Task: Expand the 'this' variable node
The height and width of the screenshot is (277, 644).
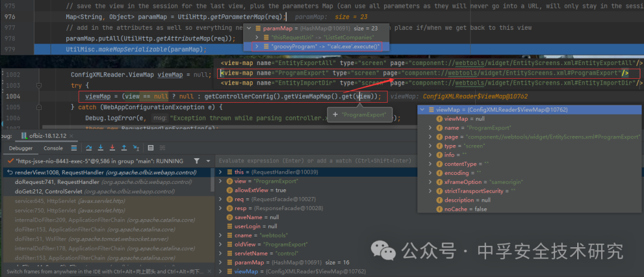Action: click(x=220, y=172)
